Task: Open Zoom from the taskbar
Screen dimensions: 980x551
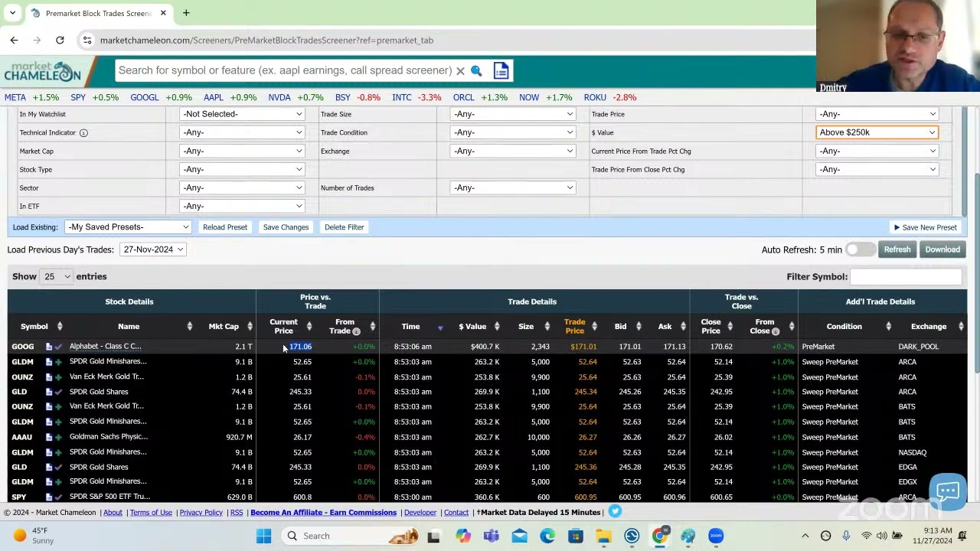Action: click(716, 536)
